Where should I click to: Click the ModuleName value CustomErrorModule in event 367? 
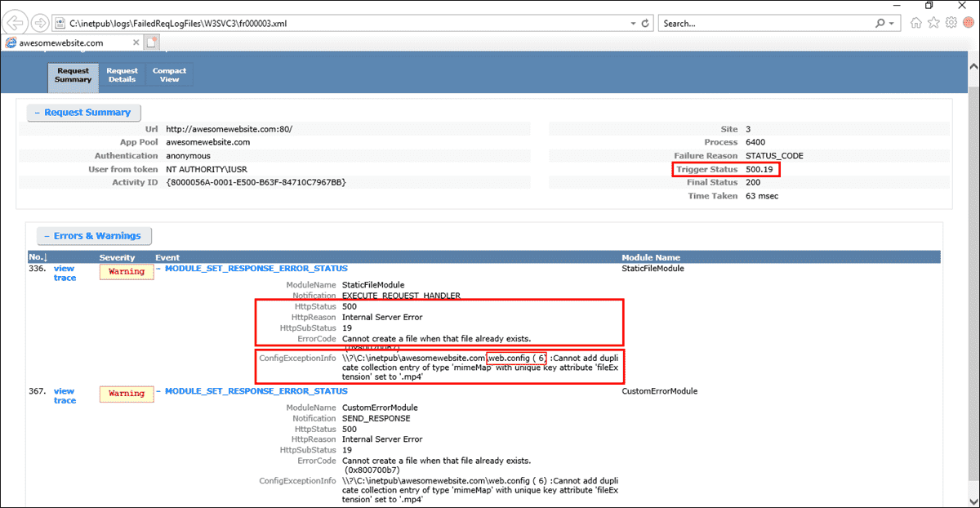click(380, 408)
